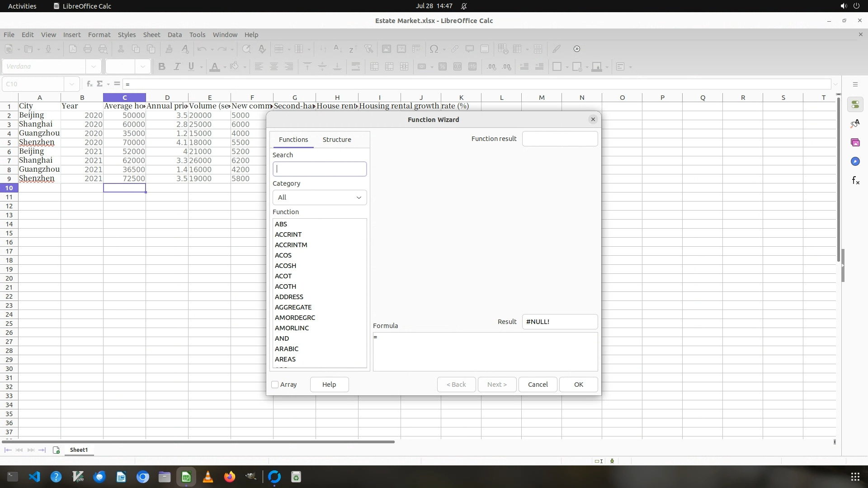The image size is (868, 488).
Task: Open the sidebar Properties deck
Action: pos(855,105)
